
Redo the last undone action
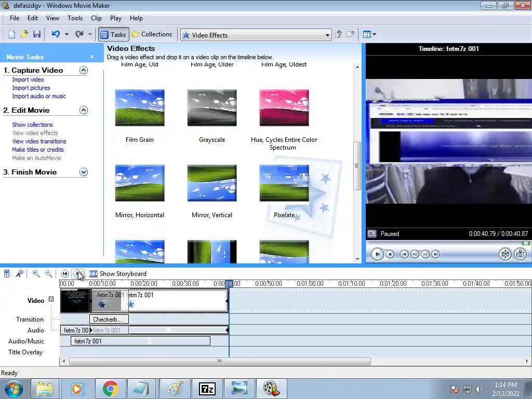[x=79, y=34]
